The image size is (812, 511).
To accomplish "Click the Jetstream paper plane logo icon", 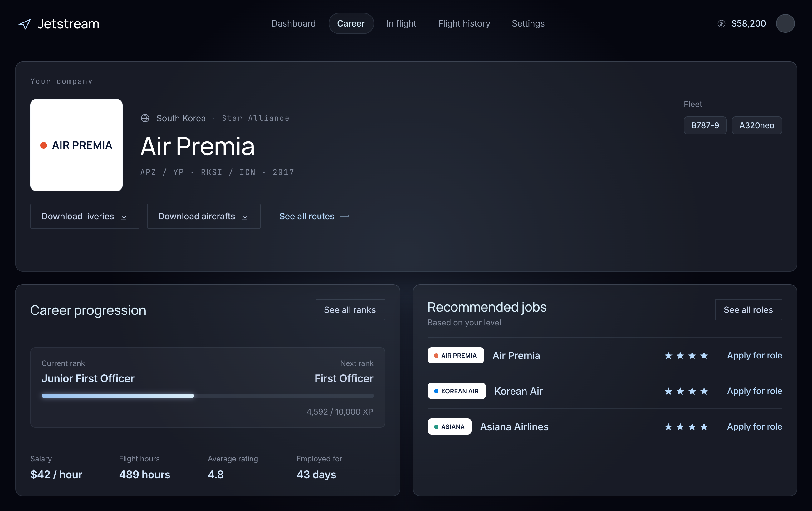I will [x=25, y=24].
